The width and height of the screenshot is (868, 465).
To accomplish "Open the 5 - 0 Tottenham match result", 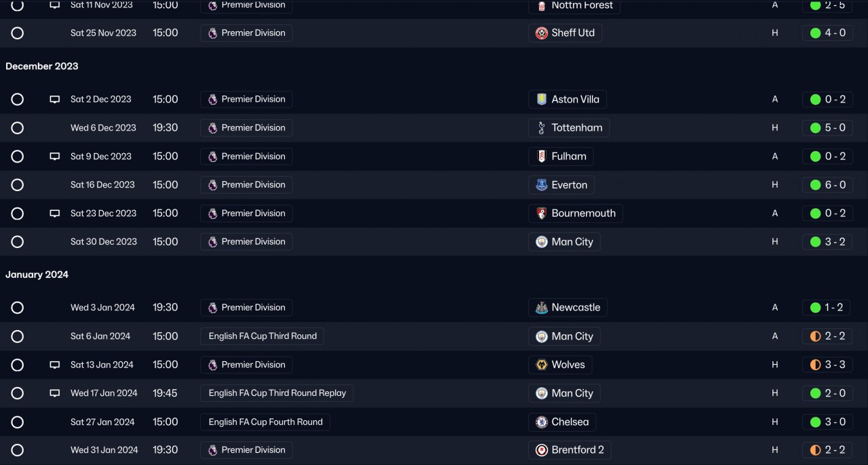I will [x=827, y=127].
